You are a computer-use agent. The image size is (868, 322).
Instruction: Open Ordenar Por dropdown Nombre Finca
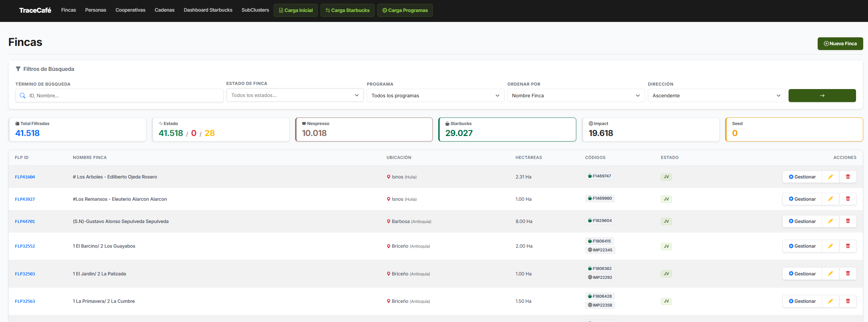(x=576, y=96)
